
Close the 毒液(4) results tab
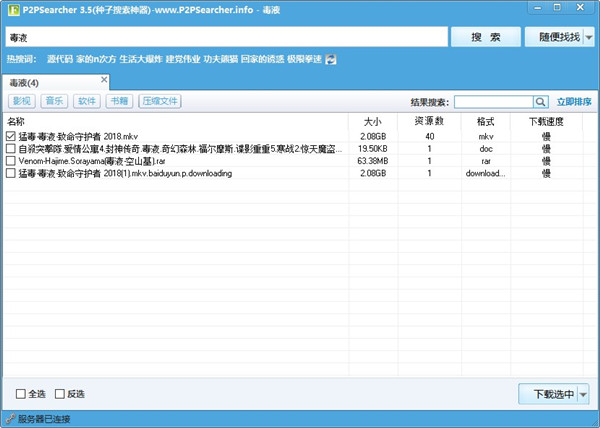(x=104, y=80)
